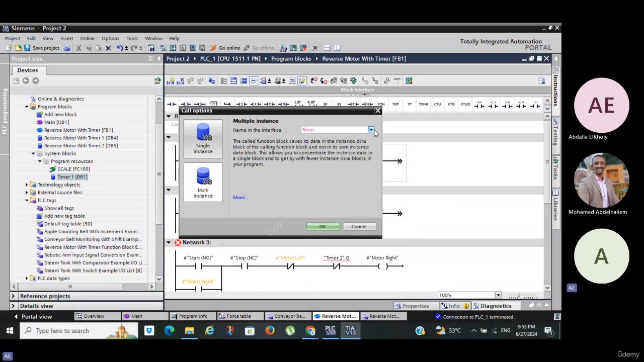644x362 pixels.
Task: Select the Single instance option
Action: coord(203,138)
